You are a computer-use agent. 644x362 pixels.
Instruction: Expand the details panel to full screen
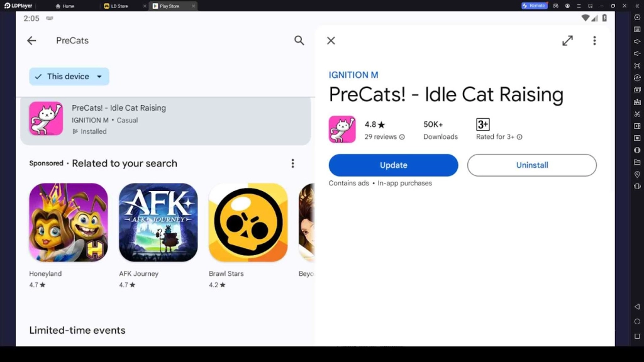(567, 41)
